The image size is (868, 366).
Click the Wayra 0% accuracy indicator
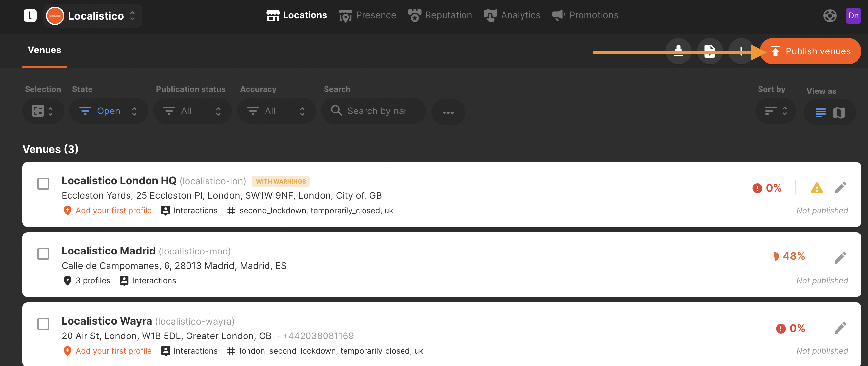pos(791,328)
